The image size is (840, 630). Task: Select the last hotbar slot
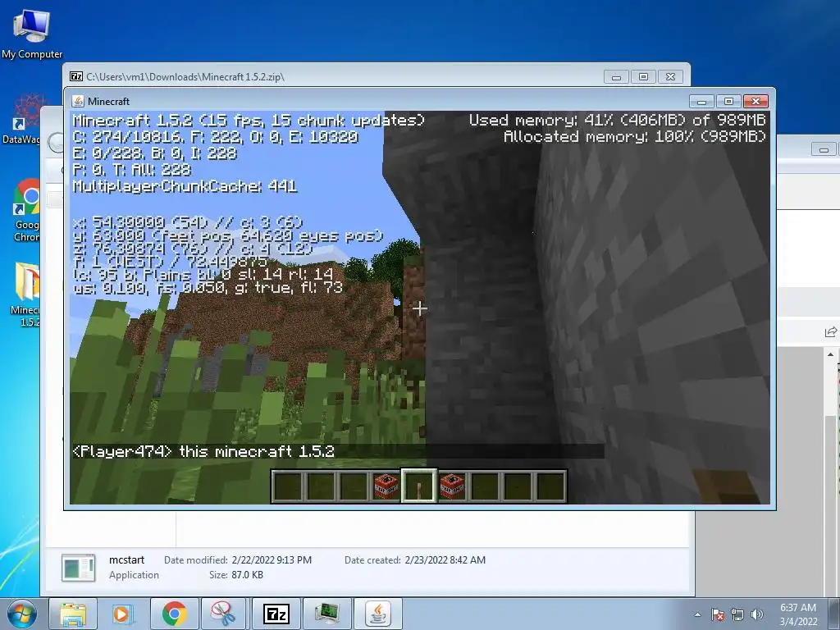coord(550,487)
